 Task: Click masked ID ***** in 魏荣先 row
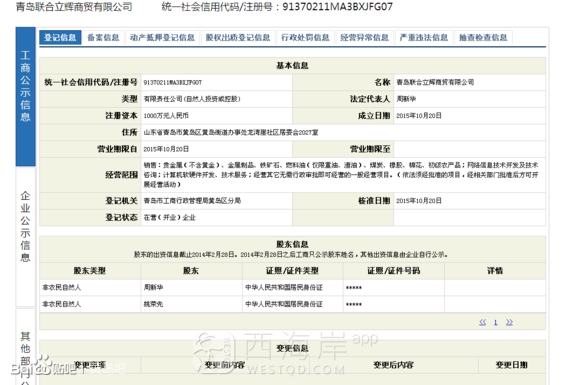(x=354, y=304)
